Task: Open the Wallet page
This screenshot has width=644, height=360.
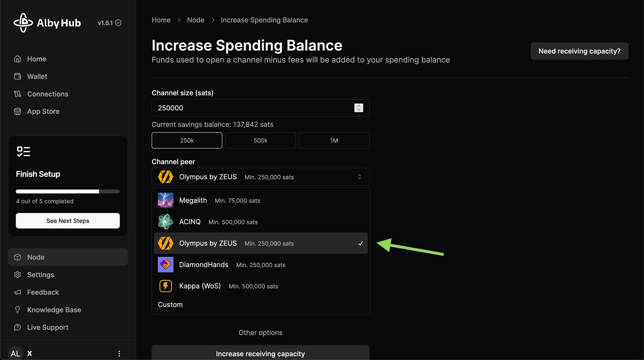Action: (x=37, y=76)
